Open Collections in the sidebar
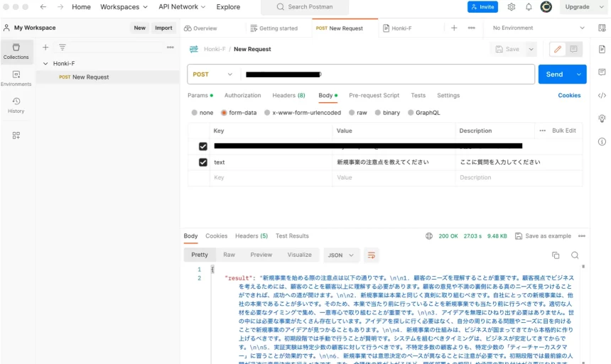611x364 pixels. (16, 51)
